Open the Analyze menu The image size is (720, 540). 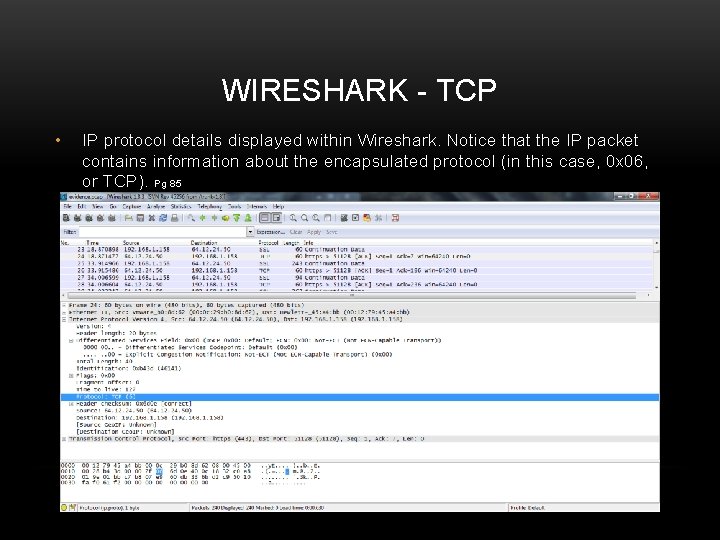(156, 207)
